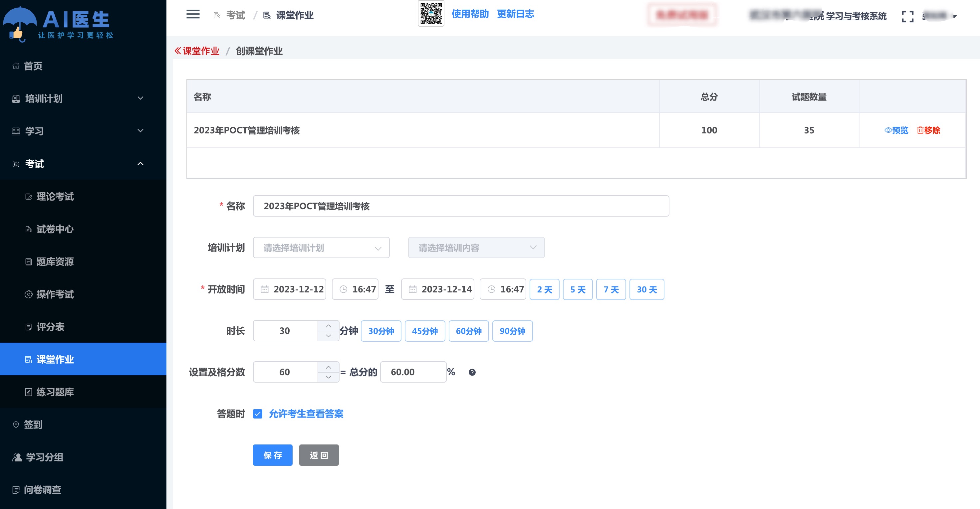Set open period to 2 天
This screenshot has width=980, height=509.
pos(544,289)
